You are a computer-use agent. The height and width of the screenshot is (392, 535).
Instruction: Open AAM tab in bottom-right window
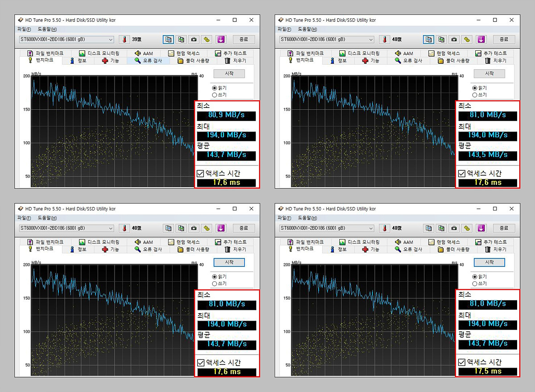[x=403, y=242]
